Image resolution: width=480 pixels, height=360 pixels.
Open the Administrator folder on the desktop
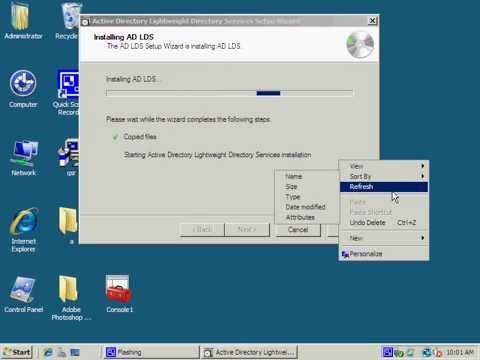(x=22, y=21)
